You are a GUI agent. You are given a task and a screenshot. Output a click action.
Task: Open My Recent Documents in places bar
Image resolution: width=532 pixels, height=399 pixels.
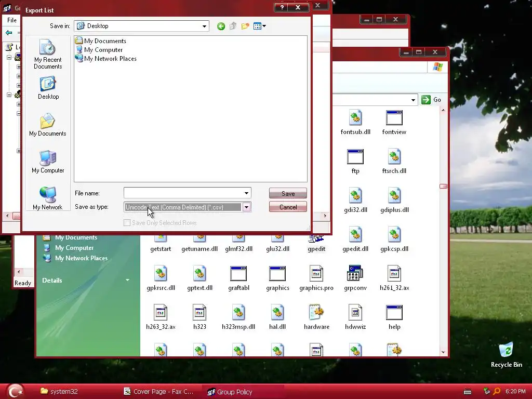point(48,54)
